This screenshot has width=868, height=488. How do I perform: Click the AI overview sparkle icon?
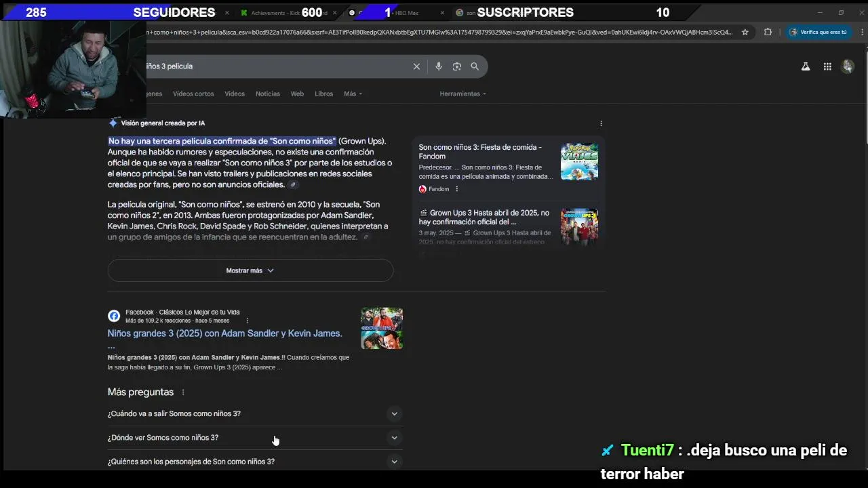(x=113, y=123)
